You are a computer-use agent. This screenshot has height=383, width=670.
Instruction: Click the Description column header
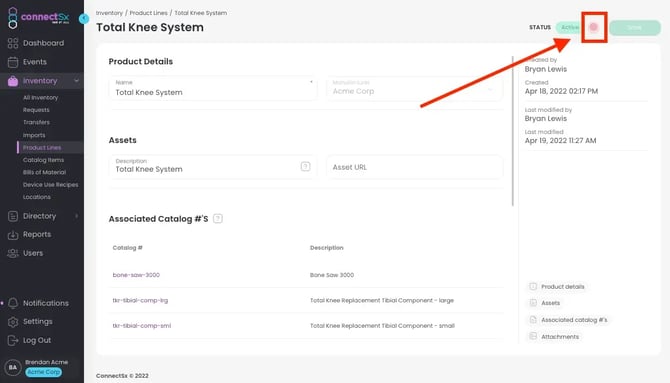pos(326,247)
